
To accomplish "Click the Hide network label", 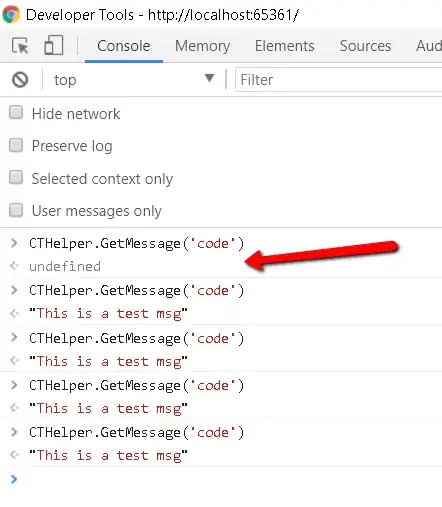I will coord(76,114).
